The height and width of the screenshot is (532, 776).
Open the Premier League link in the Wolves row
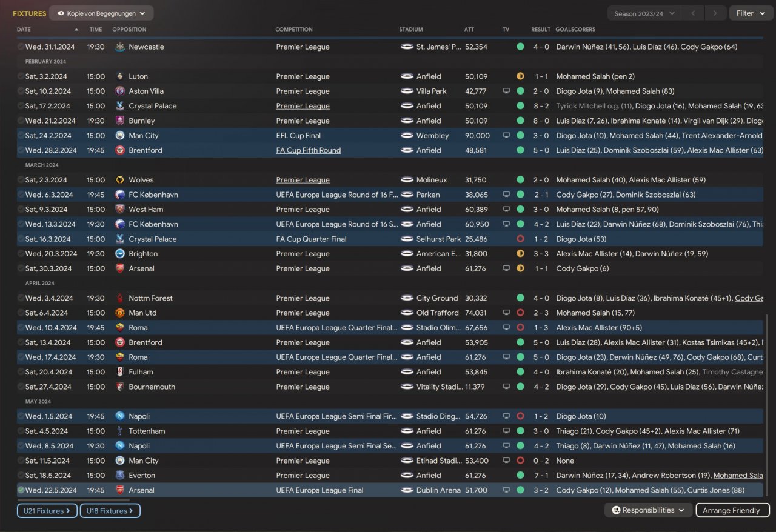click(303, 180)
